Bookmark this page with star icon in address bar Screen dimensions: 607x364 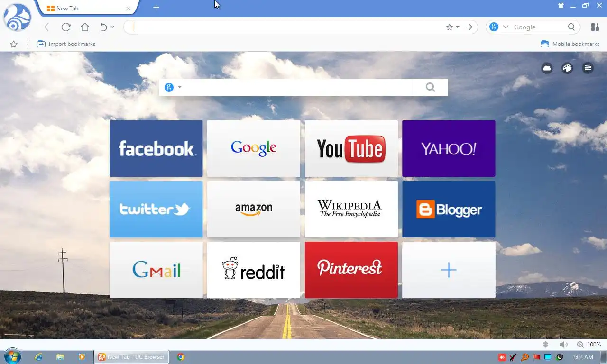(450, 27)
